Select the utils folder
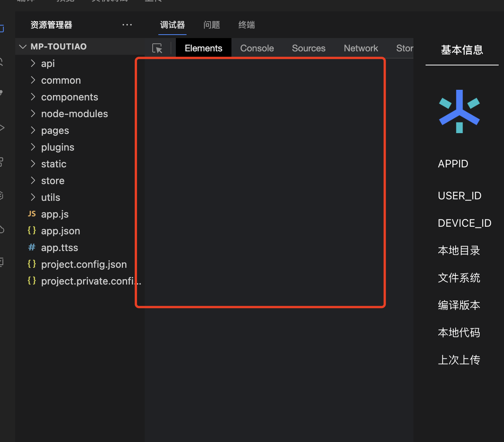Screen dimensions: 504x442 click(51, 197)
